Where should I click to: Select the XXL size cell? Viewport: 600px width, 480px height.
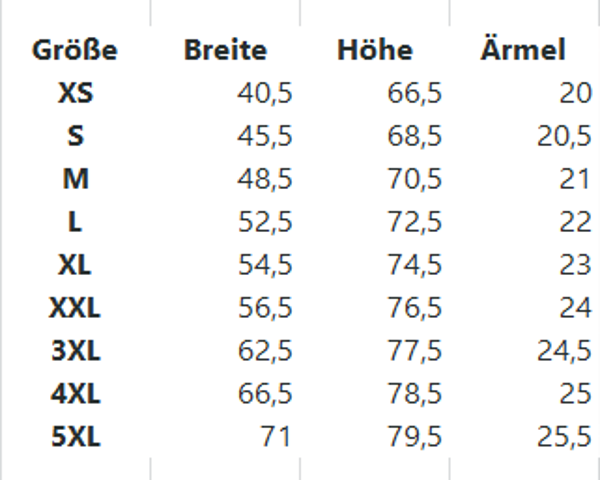(x=75, y=308)
